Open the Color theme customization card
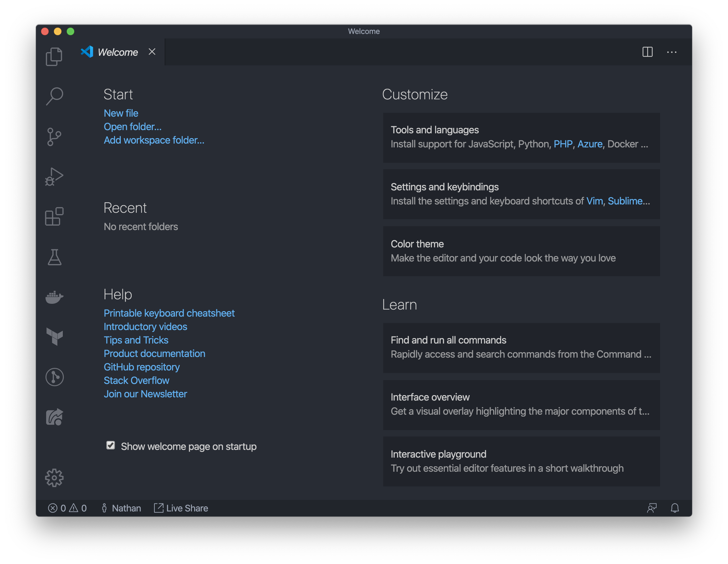This screenshot has width=728, height=564. tap(521, 251)
